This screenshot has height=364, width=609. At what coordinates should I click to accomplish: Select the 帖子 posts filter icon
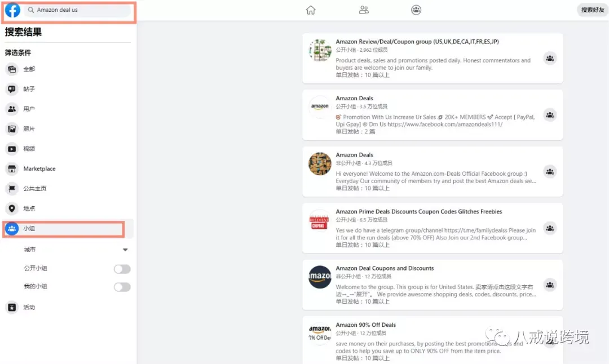12,89
